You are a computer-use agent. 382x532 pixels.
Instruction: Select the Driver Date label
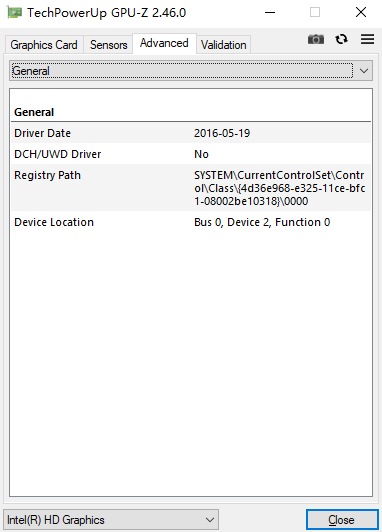coord(42,133)
